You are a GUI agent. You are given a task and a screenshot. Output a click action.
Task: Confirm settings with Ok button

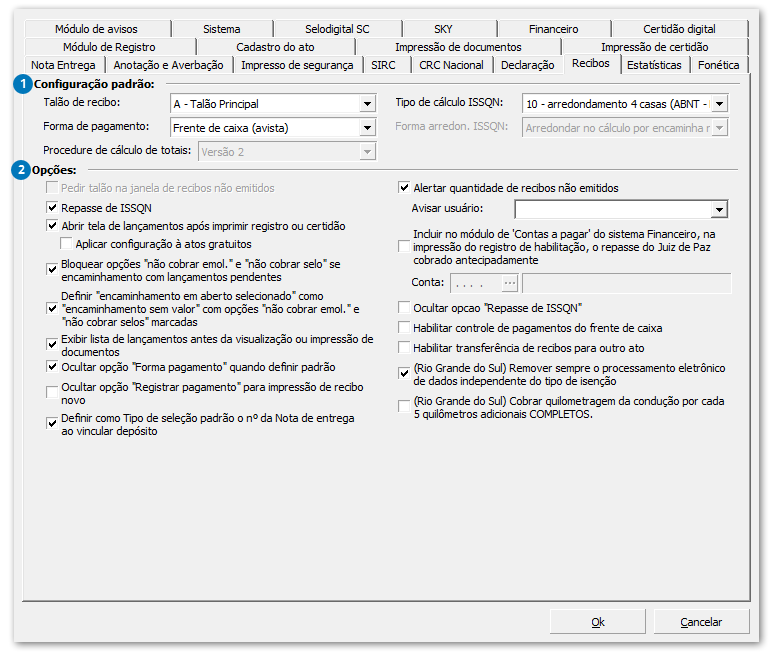tap(598, 622)
